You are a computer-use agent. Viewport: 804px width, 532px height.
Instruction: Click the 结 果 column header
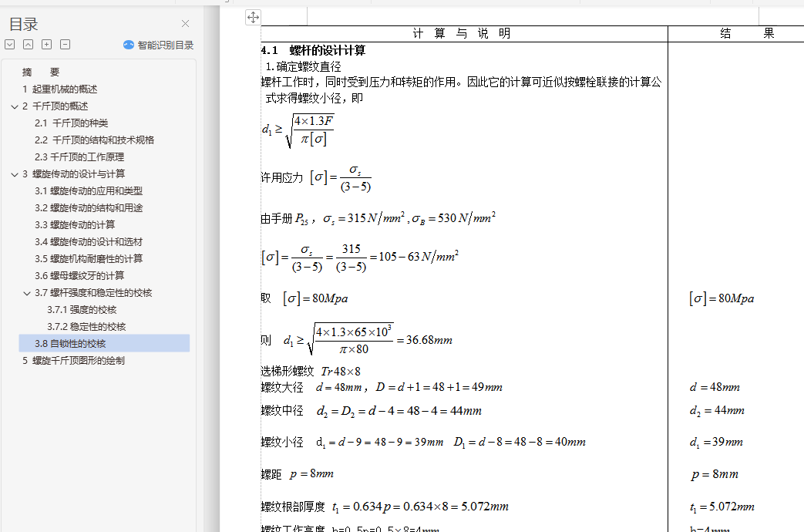coord(746,33)
